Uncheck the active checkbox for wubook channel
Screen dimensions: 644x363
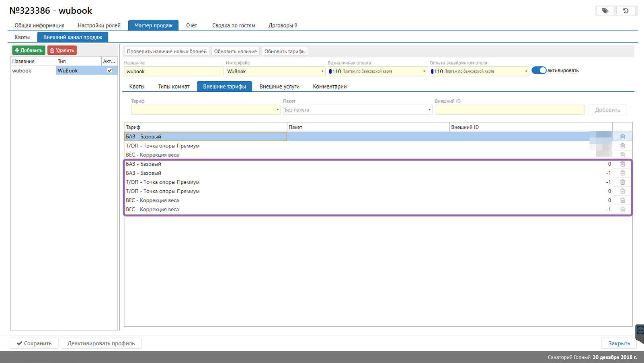[x=109, y=70]
